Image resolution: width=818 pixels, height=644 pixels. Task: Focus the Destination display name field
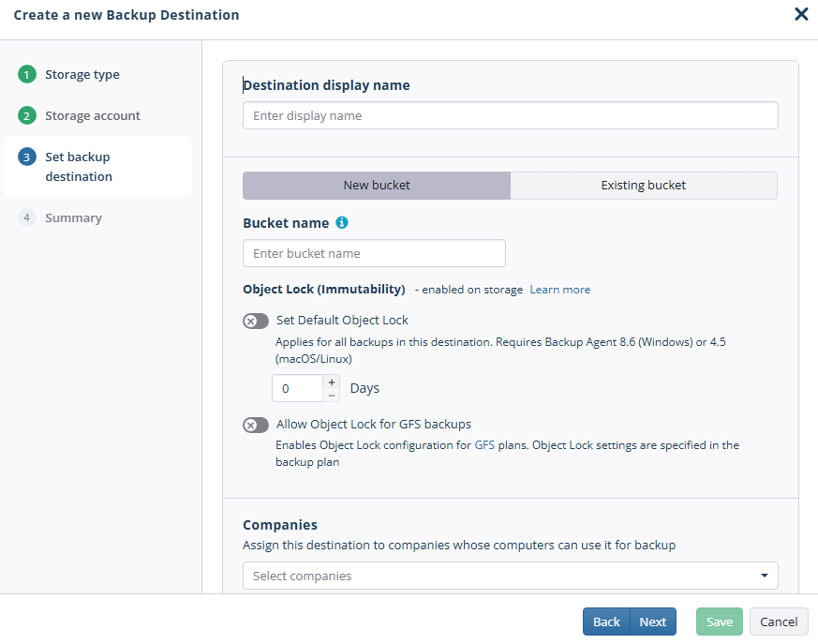point(511,115)
